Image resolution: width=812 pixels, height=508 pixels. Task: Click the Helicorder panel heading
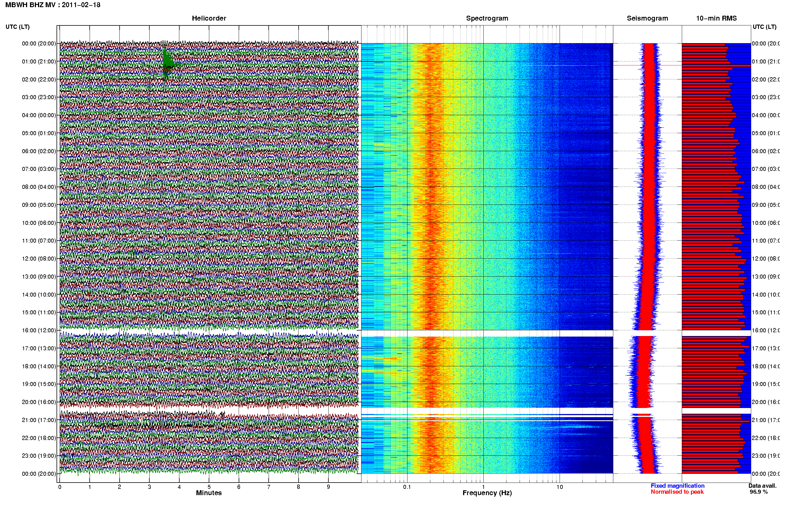209,18
